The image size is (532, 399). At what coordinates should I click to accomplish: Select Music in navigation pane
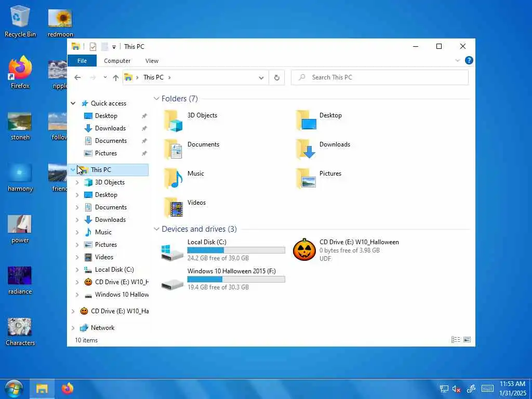103,232
